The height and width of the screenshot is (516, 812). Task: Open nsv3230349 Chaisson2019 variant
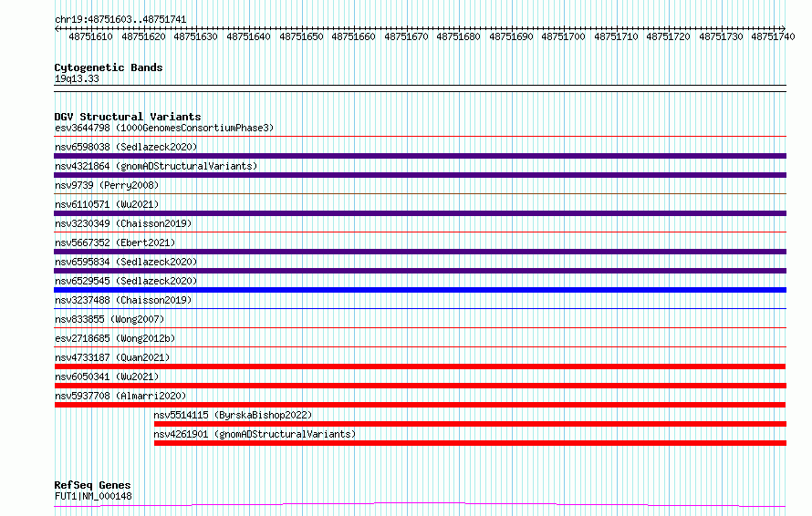tap(123, 223)
